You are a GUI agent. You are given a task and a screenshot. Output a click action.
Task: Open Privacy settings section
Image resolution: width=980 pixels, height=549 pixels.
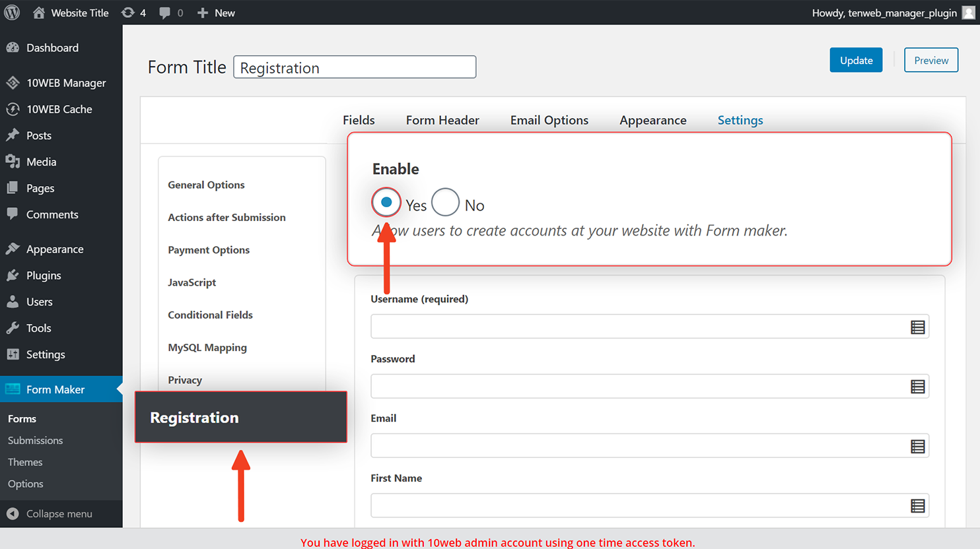(x=185, y=380)
